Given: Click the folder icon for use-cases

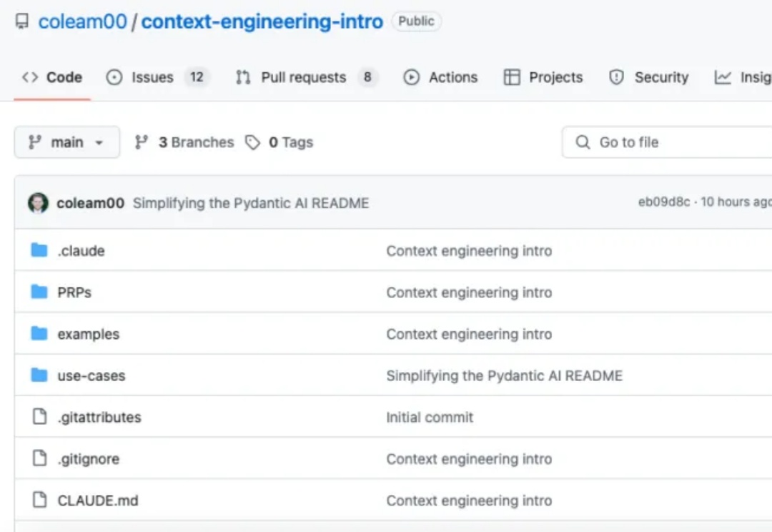Looking at the screenshot, I should (x=39, y=375).
